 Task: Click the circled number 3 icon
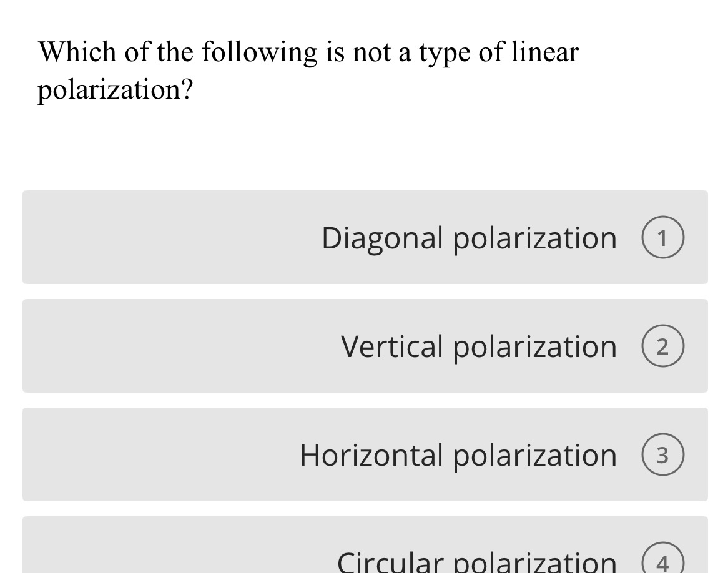[662, 454]
